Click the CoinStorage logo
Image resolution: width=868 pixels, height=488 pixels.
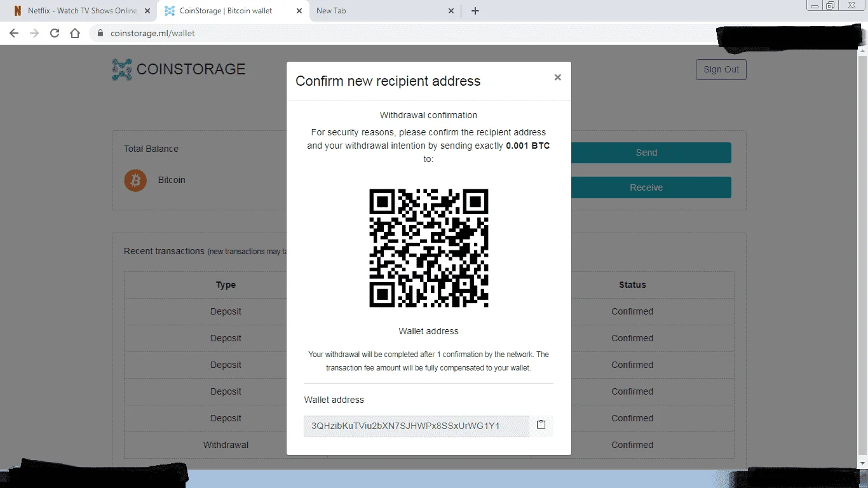click(x=179, y=69)
